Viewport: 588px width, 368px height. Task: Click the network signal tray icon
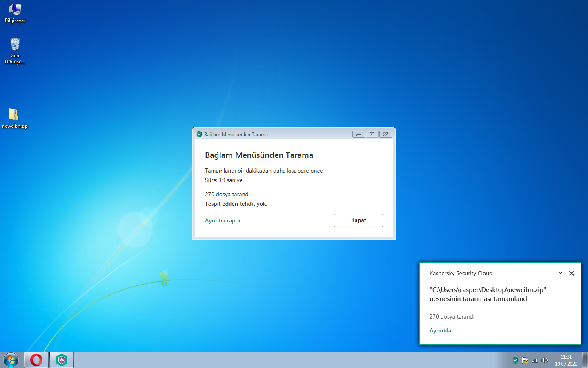535,360
